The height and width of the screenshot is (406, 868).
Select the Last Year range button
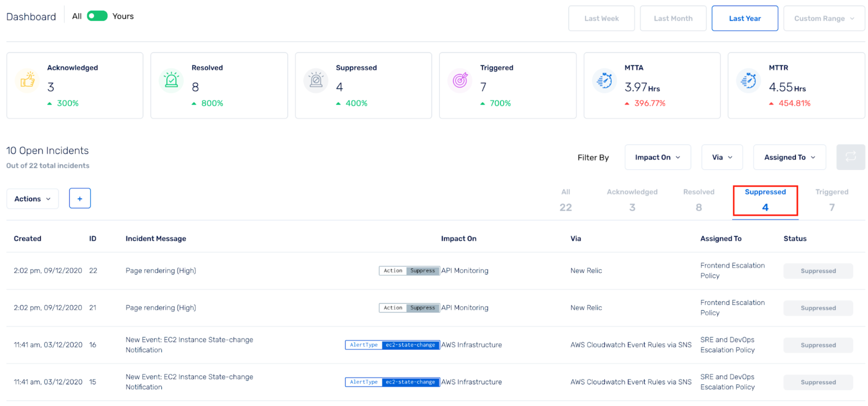click(x=745, y=18)
